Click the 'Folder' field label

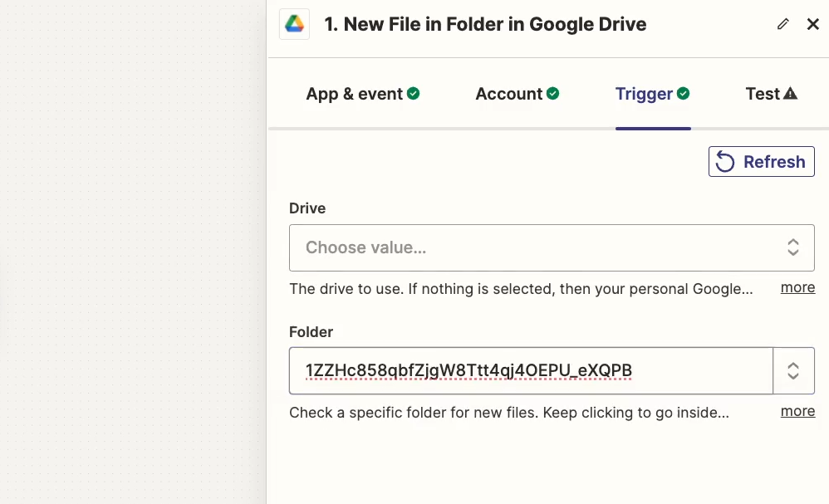coord(311,332)
